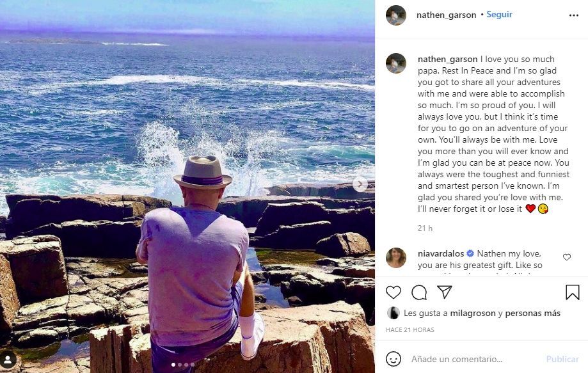Click niavardalos comment avatar

(396, 257)
